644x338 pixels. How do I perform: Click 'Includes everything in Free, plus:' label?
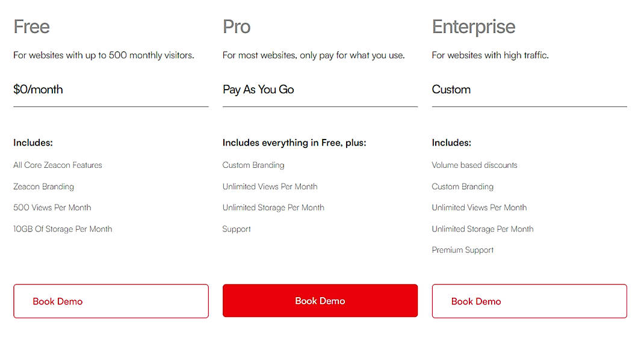click(294, 143)
